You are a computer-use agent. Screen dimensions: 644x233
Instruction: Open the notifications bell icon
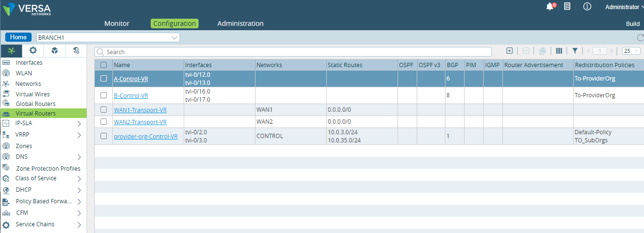tap(550, 7)
